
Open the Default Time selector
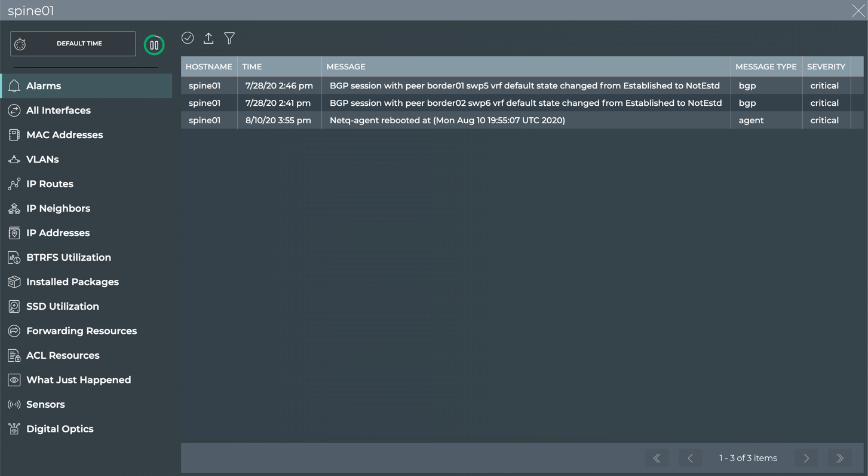click(x=73, y=44)
